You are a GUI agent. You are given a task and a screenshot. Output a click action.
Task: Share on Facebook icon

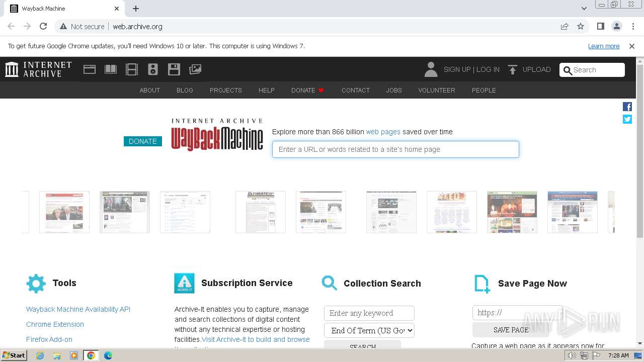[627, 107]
